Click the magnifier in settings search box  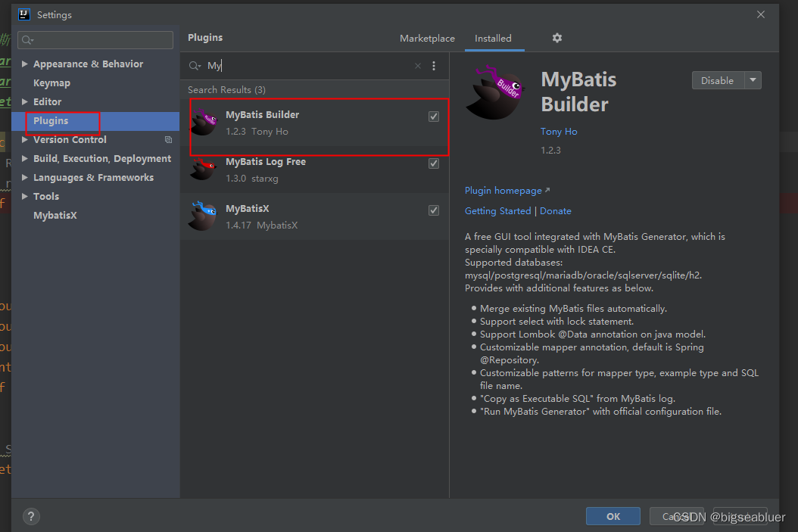[27, 39]
